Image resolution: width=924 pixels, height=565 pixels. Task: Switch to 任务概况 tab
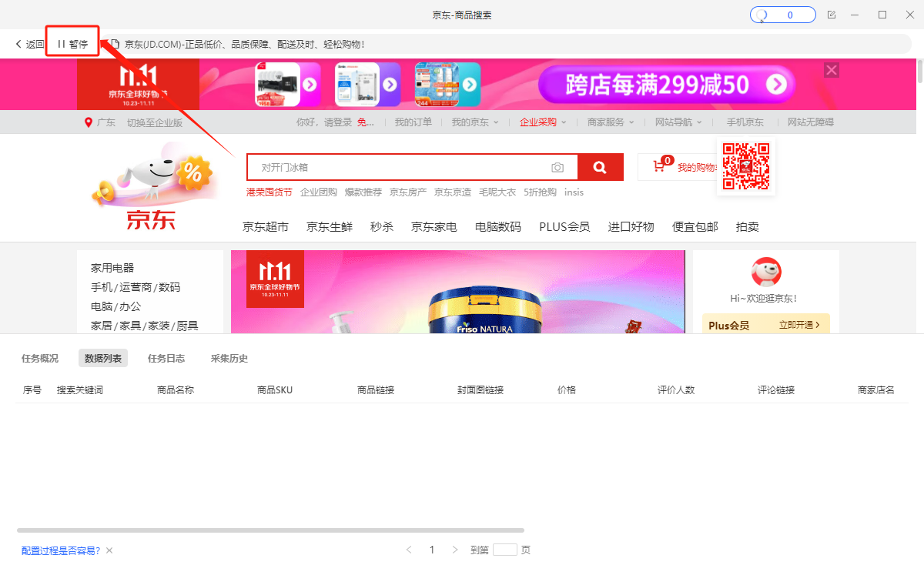tap(40, 358)
